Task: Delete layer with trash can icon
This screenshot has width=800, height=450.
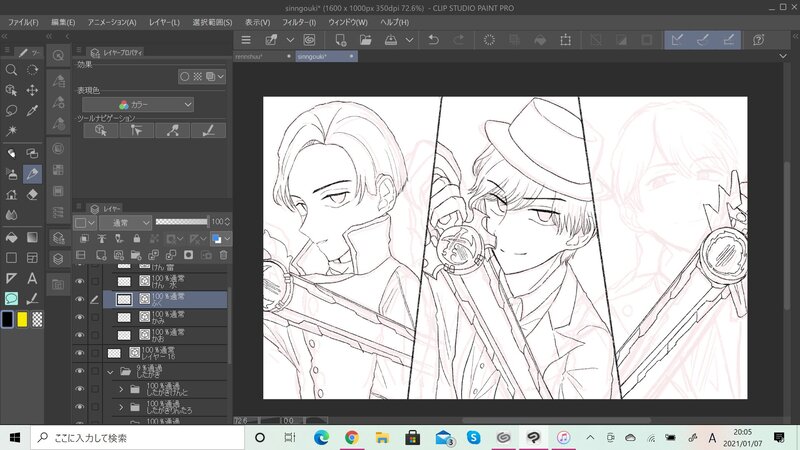Action: [223, 255]
